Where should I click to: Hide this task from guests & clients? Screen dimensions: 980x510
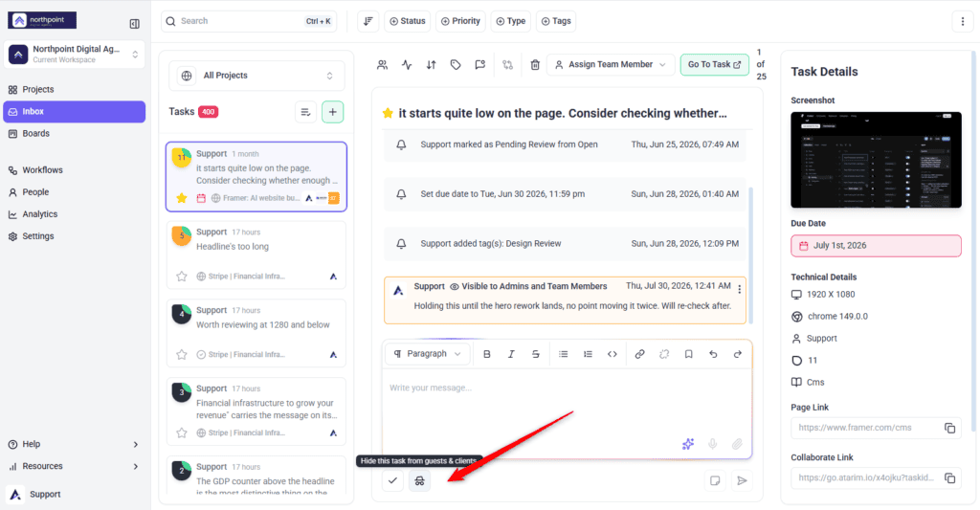tap(419, 480)
